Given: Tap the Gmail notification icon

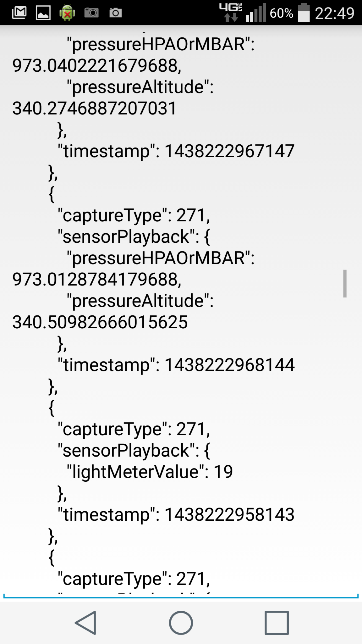Looking at the screenshot, I should 19,13.
